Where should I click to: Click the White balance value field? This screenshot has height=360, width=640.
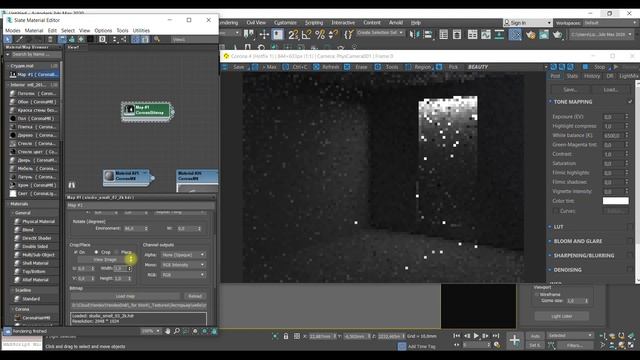coord(614,136)
